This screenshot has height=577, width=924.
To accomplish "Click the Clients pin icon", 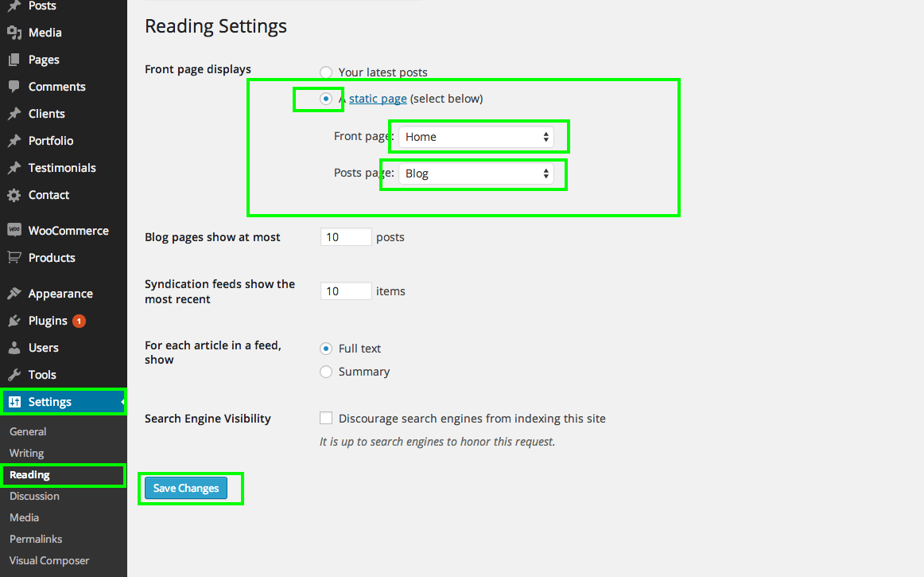I will (x=14, y=114).
